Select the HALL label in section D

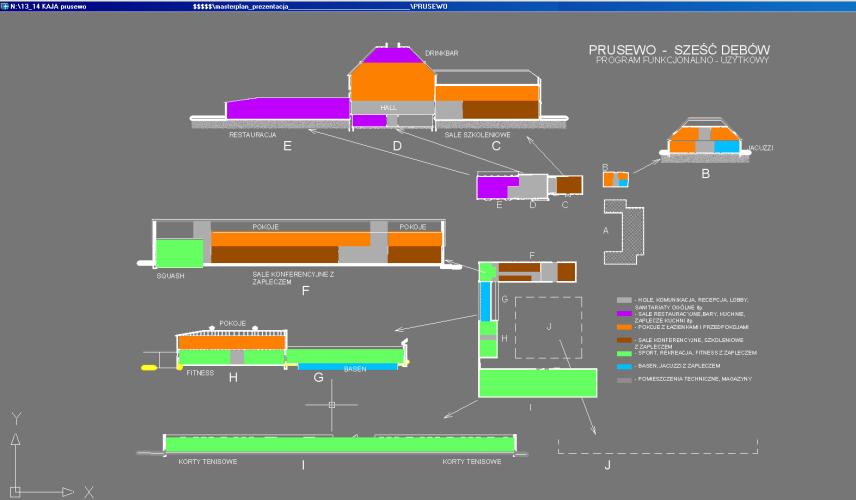coord(388,108)
